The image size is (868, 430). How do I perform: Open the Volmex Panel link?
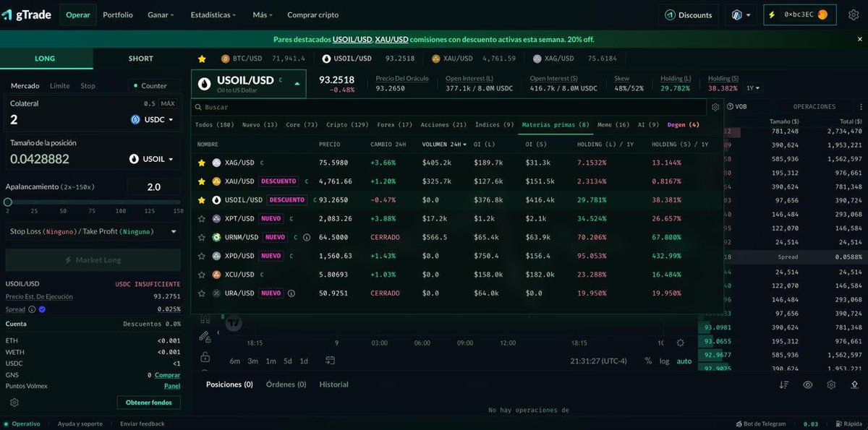tap(172, 386)
